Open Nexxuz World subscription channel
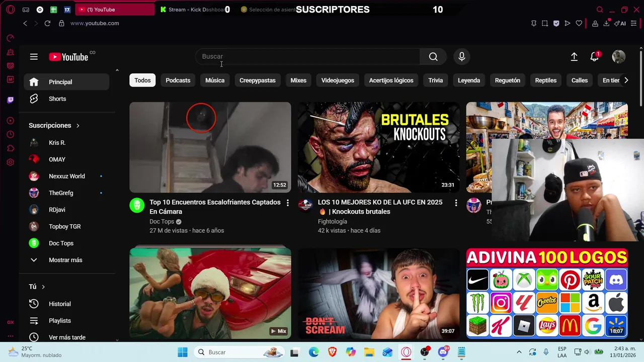The height and width of the screenshot is (362, 644). (x=66, y=176)
